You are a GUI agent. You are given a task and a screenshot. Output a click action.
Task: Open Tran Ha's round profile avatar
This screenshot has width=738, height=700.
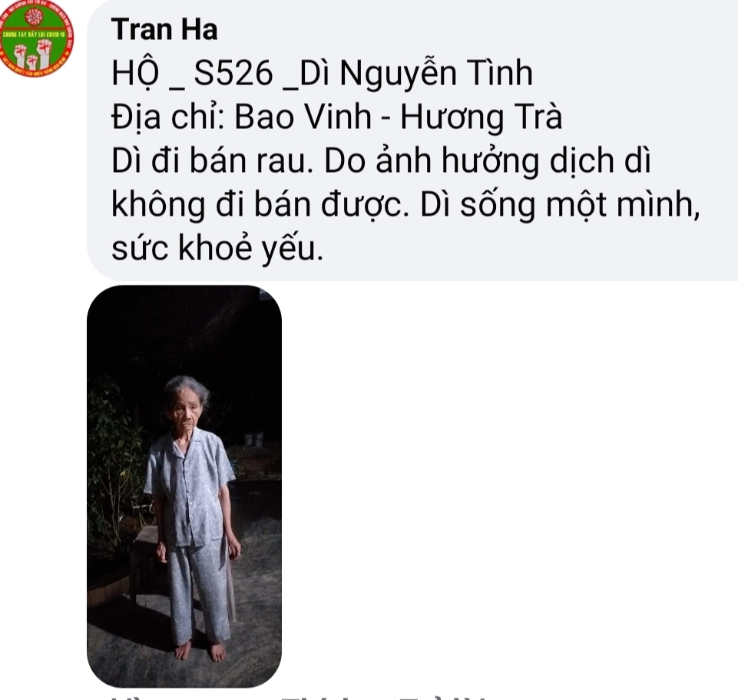coord(36,38)
